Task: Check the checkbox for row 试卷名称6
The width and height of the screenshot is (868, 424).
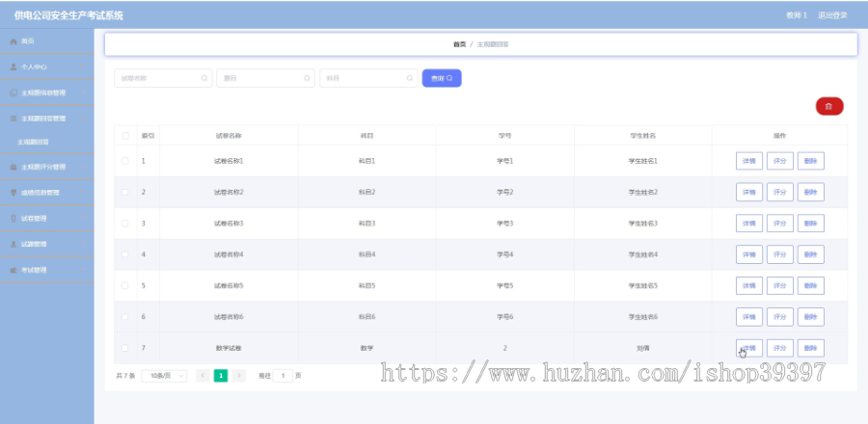Action: click(x=125, y=317)
